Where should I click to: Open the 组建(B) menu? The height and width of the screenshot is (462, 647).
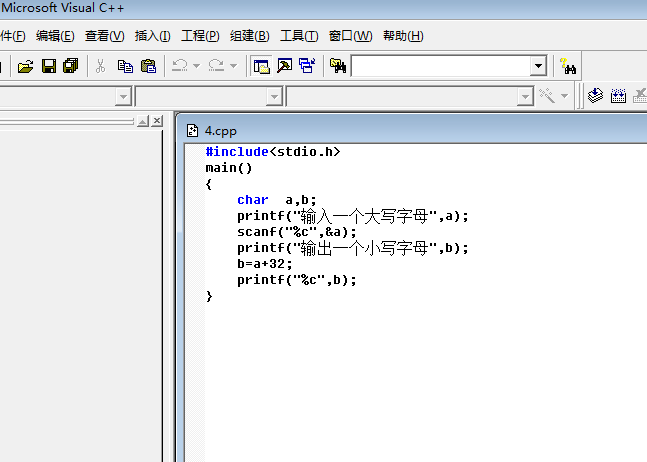[x=250, y=36]
